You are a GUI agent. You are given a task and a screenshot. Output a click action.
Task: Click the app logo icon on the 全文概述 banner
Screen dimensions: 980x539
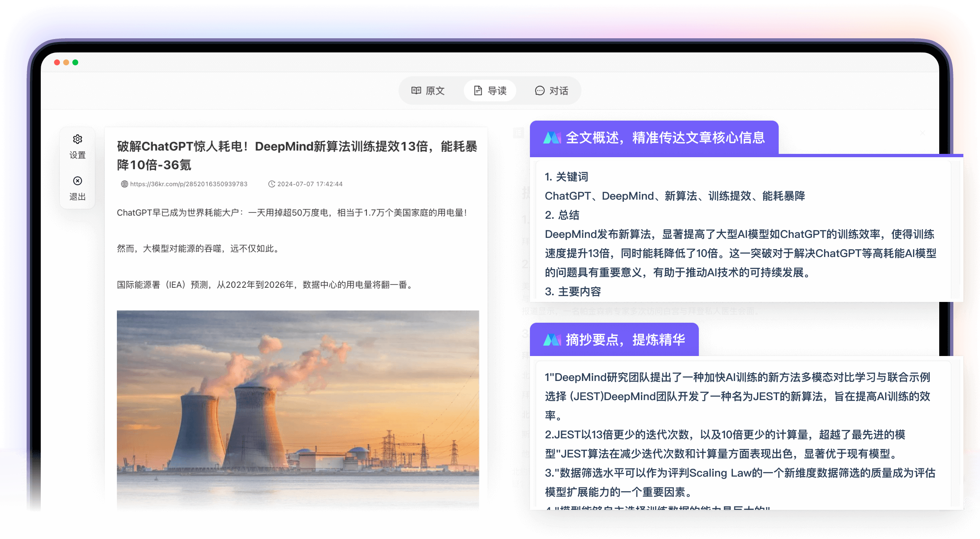tap(553, 138)
